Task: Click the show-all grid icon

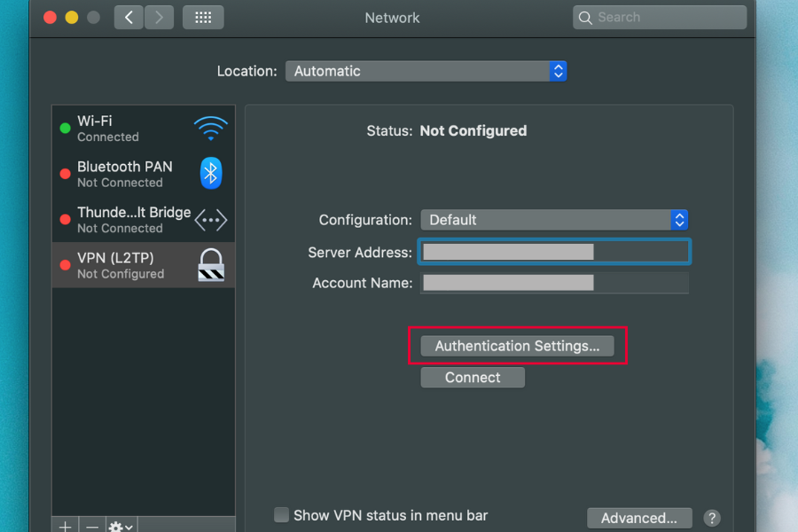Action: [x=203, y=17]
